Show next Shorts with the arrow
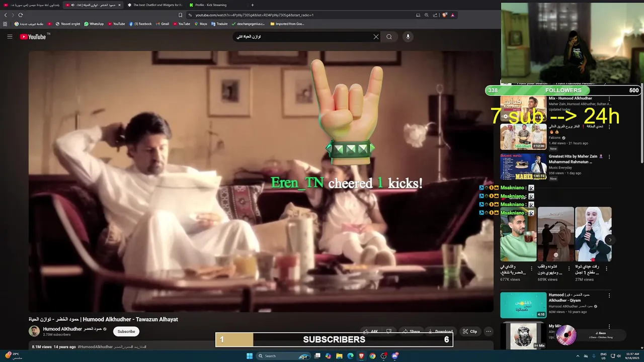 (610, 240)
